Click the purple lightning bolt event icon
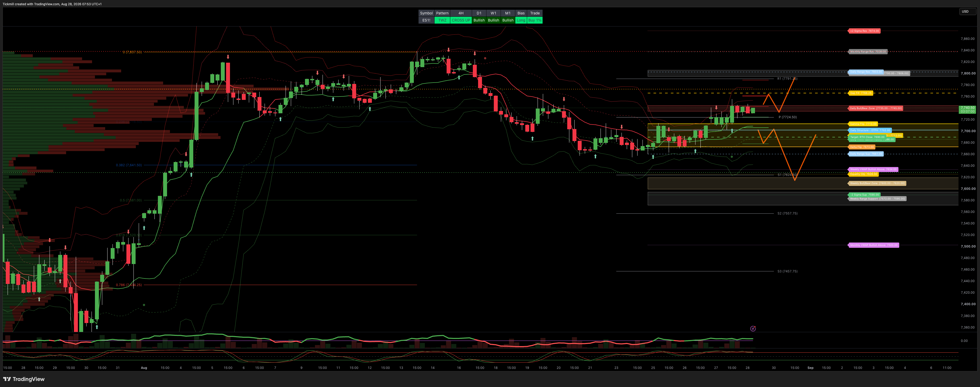Image resolution: width=980 pixels, height=387 pixels. point(753,328)
